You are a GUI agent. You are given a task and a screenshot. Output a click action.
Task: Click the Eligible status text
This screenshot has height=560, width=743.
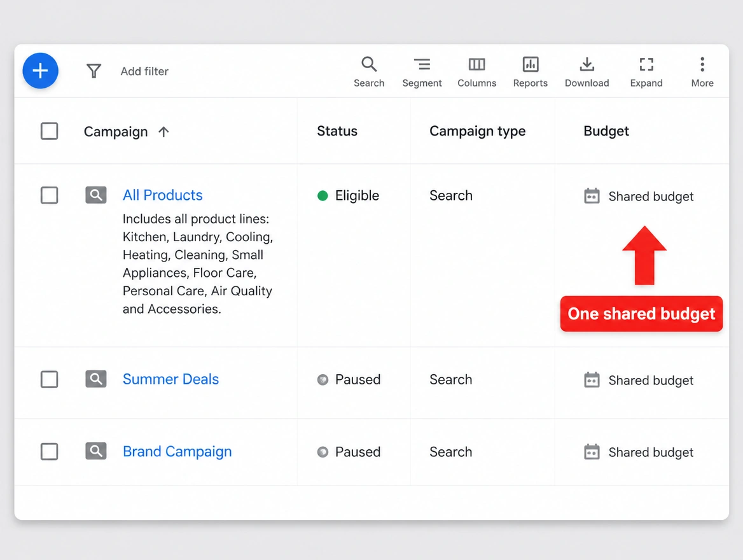[x=357, y=195]
